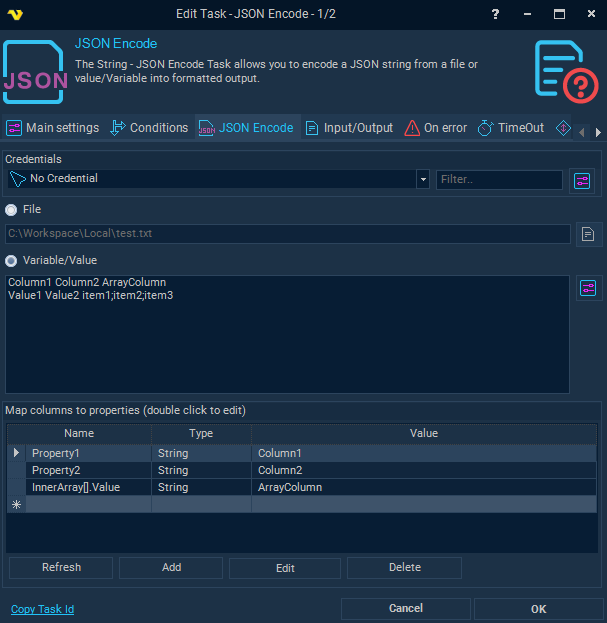607x623 pixels.
Task: Click the question mark help button in the title bar
Action: [495, 14]
